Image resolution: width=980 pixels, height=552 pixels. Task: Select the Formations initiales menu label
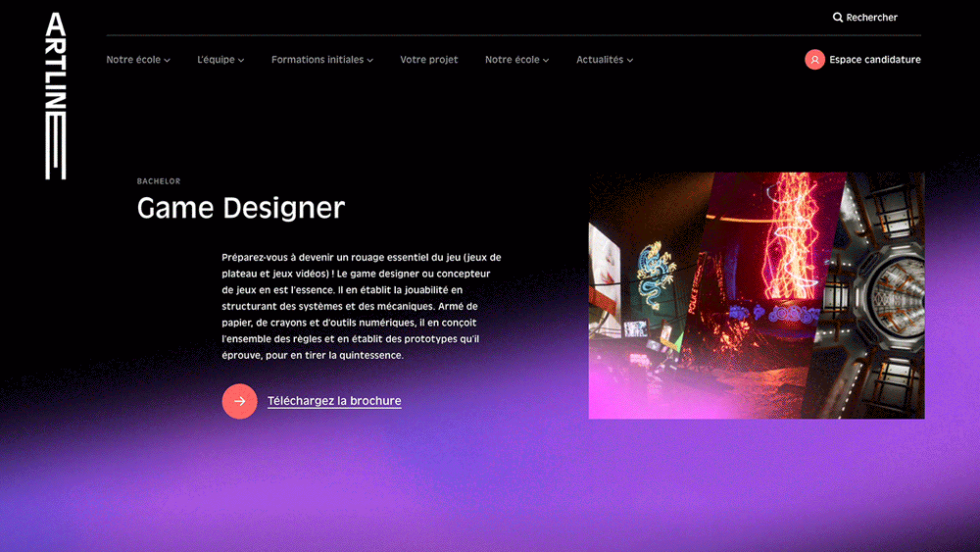pos(318,60)
